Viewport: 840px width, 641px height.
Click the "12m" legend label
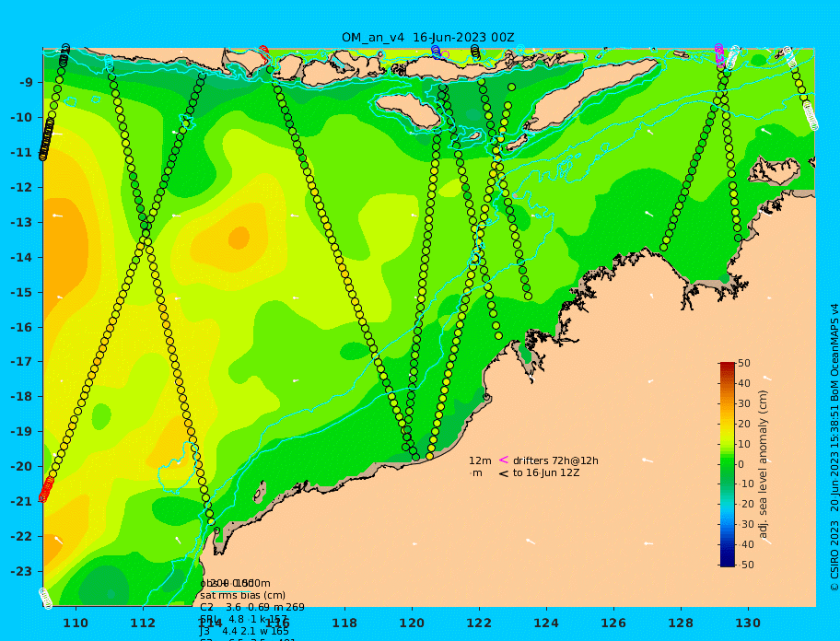[x=480, y=460]
